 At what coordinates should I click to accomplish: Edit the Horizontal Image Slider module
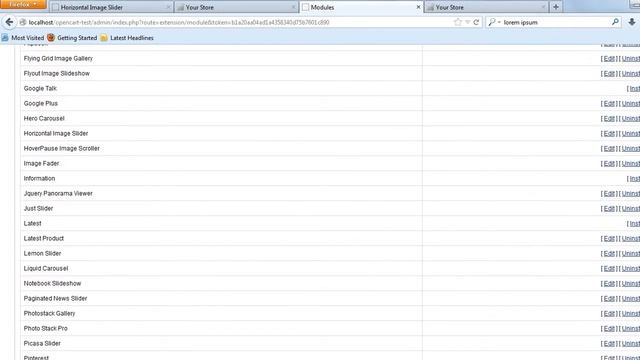[x=609, y=133]
